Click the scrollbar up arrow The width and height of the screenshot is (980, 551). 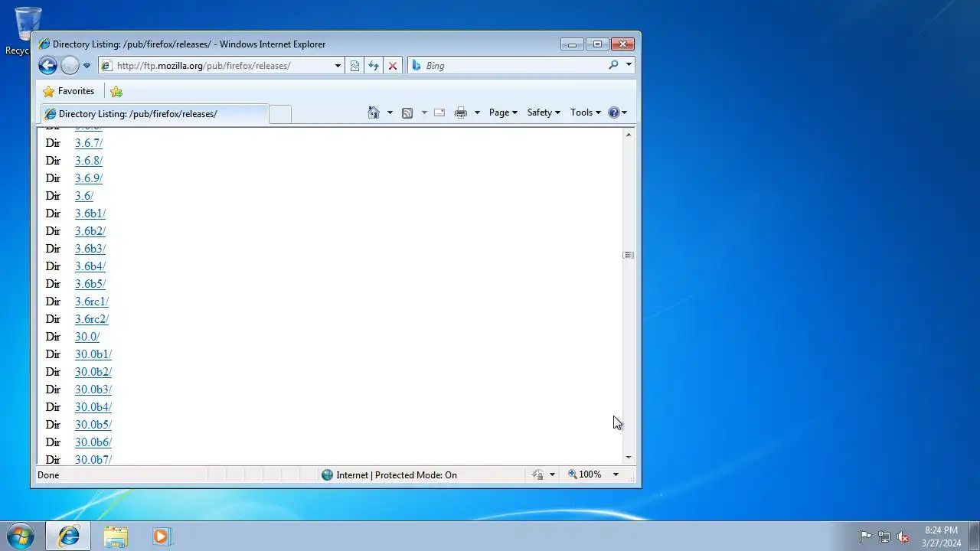coord(629,135)
